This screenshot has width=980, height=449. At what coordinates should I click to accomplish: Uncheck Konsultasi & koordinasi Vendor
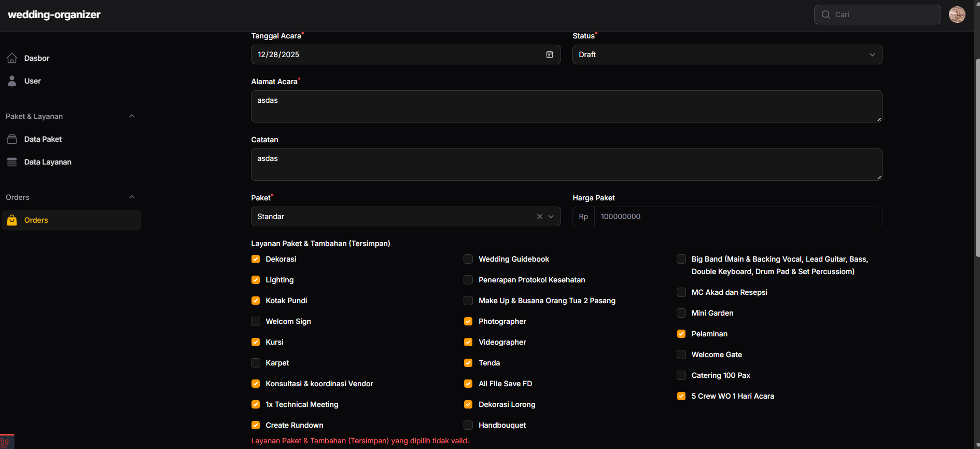coord(256,384)
